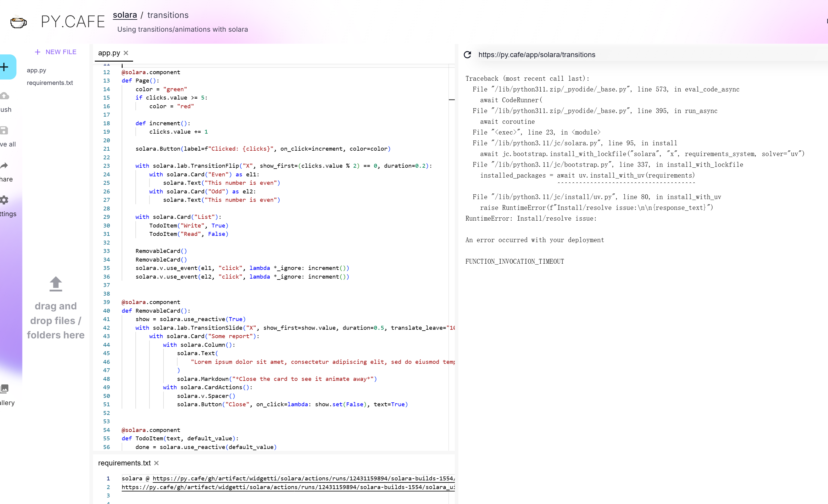Image resolution: width=828 pixels, height=504 pixels.
Task: Click the Push cloud upload icon
Action: 4,96
